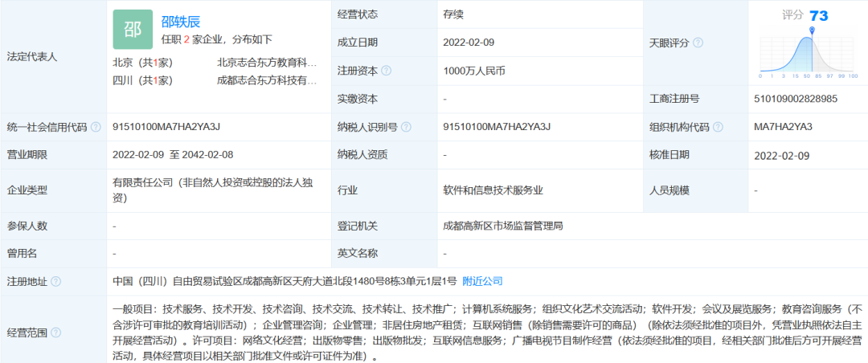Open the 统一社会信用代码 question mark tooltip

pos(96,127)
